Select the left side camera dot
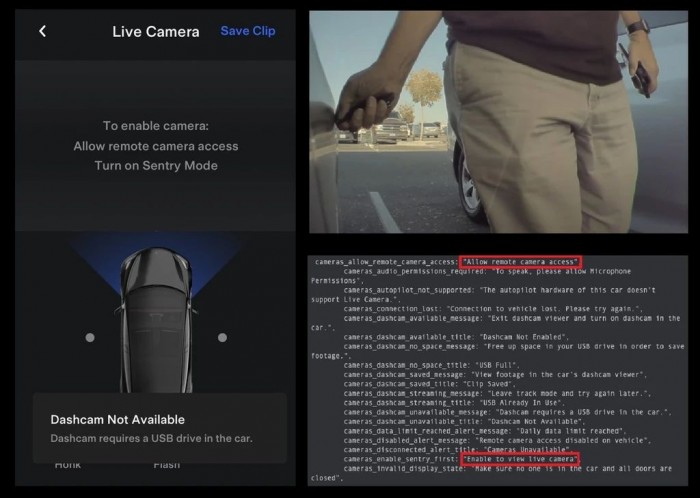 point(90,337)
